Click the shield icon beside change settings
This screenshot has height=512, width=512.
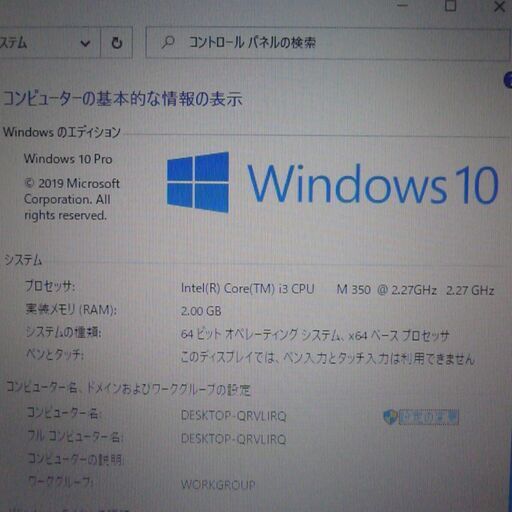click(390, 417)
